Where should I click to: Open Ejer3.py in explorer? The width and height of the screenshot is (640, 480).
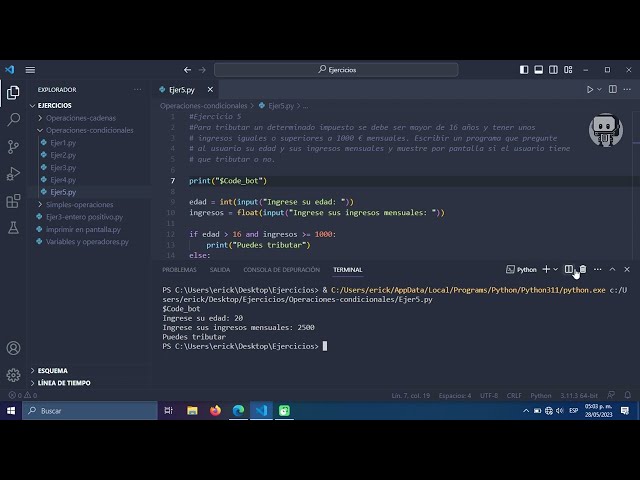click(63, 168)
